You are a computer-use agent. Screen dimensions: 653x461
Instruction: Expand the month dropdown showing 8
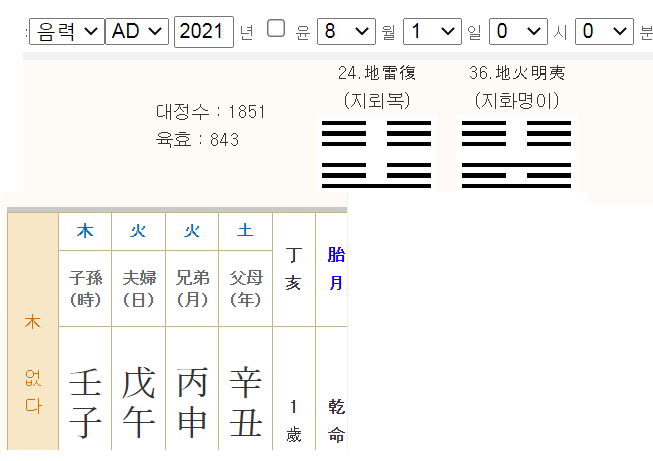pyautogui.click(x=346, y=31)
